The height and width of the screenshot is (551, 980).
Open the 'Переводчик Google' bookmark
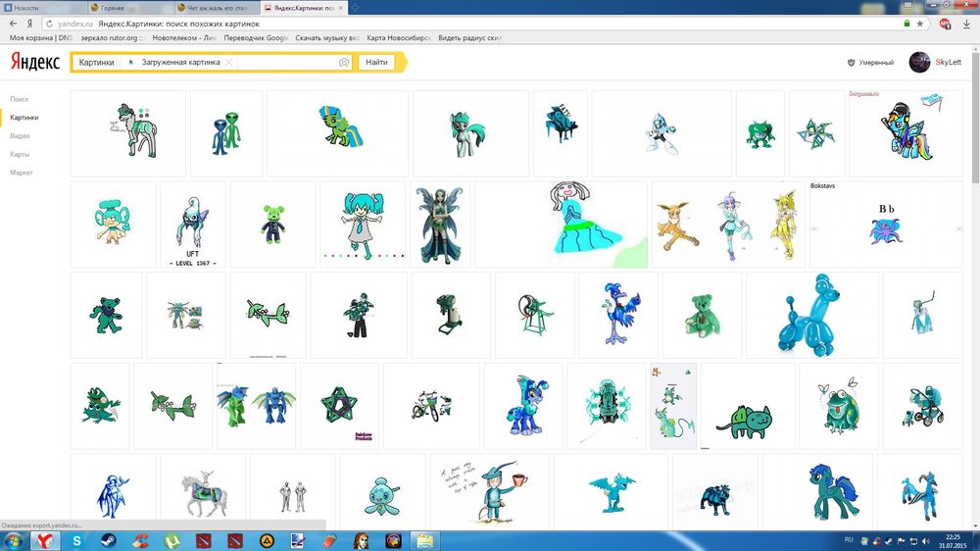tap(256, 38)
